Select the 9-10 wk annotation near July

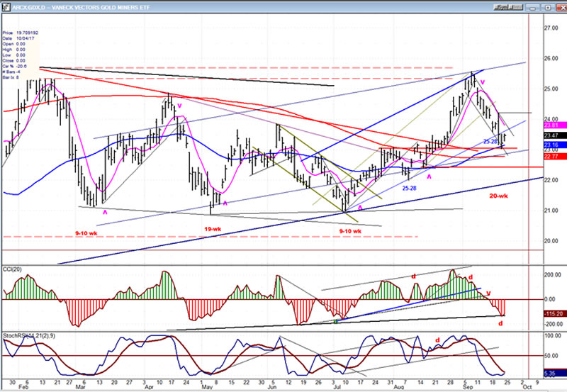350,231
